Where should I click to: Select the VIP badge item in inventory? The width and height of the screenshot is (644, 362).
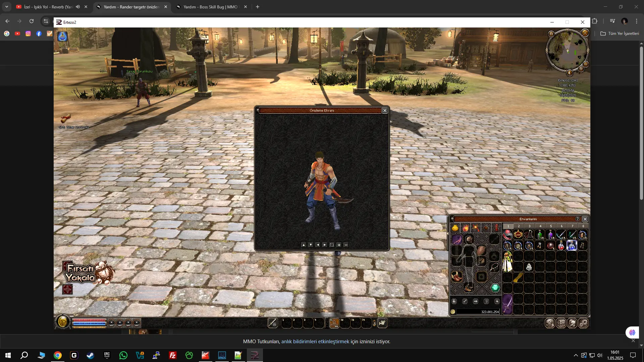pyautogui.click(x=518, y=235)
